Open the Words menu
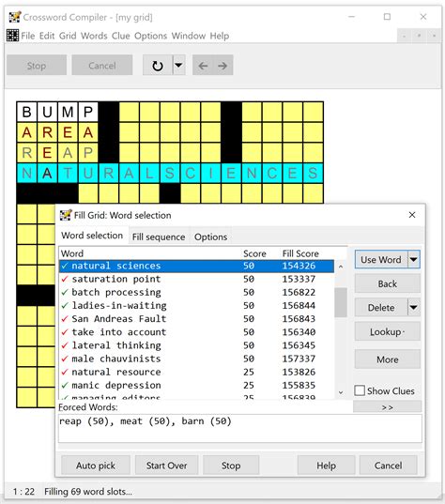Screen dimensions: 445x504 pos(94,36)
